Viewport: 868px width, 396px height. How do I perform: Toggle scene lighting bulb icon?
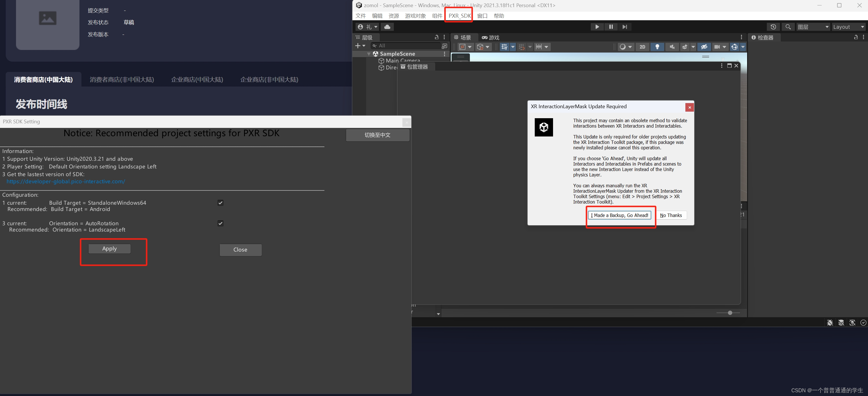pos(657,47)
